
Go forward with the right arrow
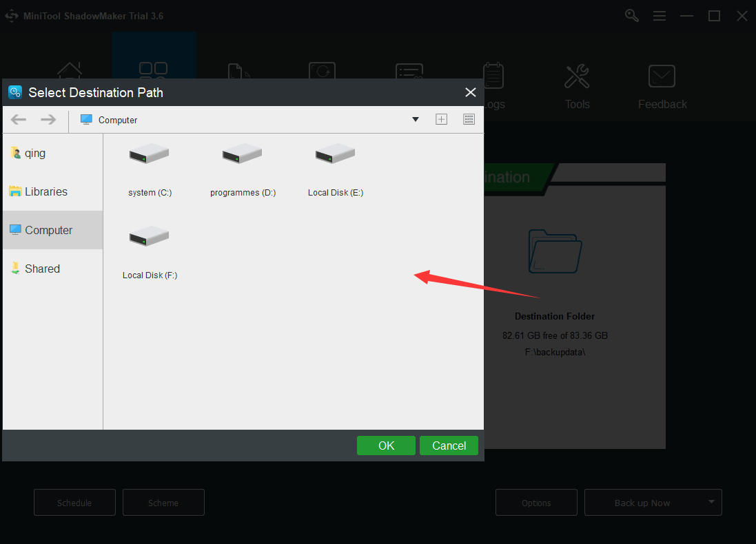[48, 120]
